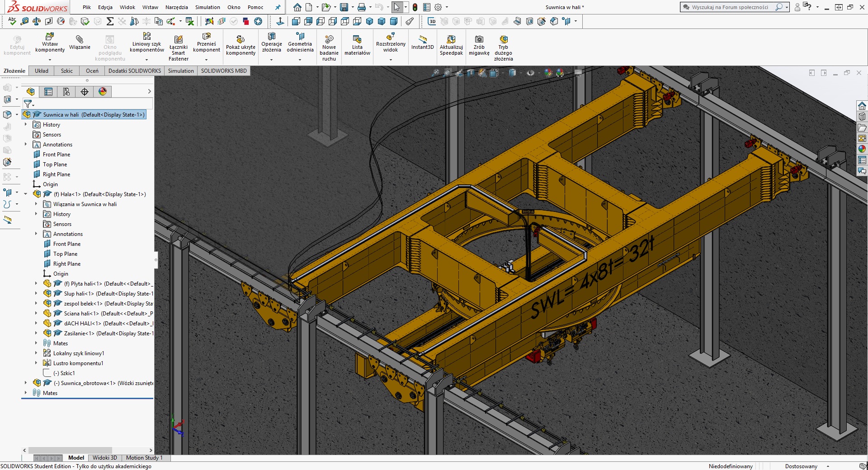Screen dimensions: 868x470
Task: Open the DimXpertManager crosshair tab
Action: point(85,92)
